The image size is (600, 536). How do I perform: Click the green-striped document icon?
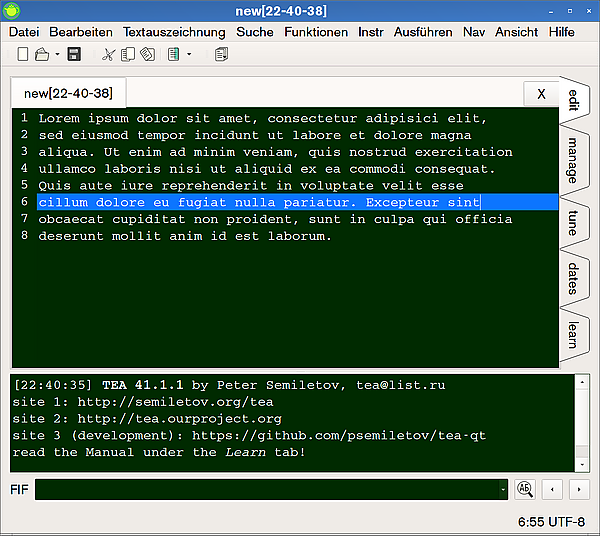pyautogui.click(x=173, y=54)
